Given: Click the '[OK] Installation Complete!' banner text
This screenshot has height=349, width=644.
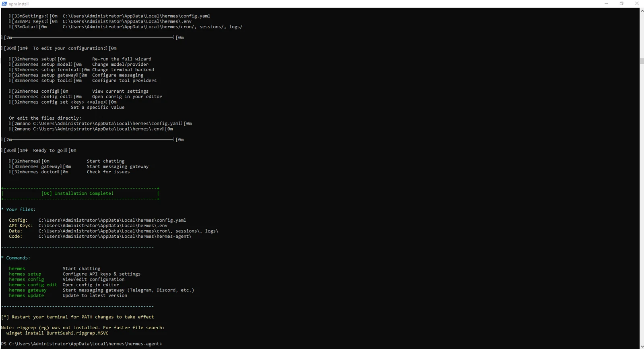Looking at the screenshot, I should tap(77, 193).
